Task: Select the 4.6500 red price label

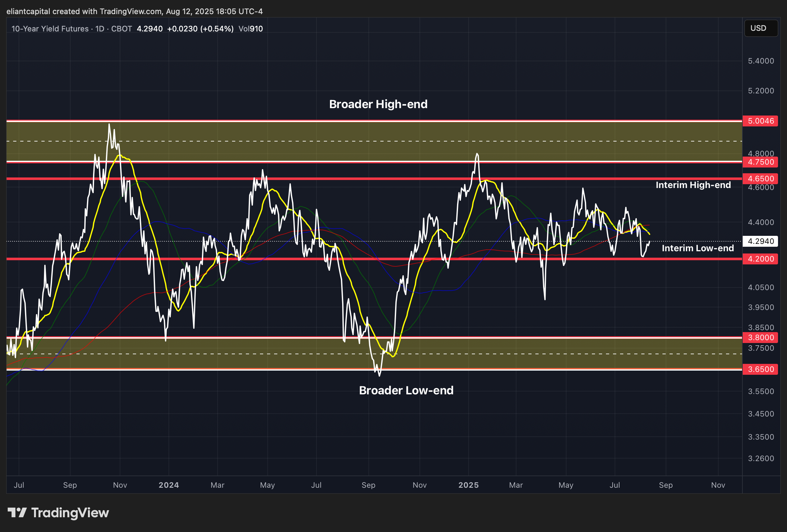Action: (760, 178)
